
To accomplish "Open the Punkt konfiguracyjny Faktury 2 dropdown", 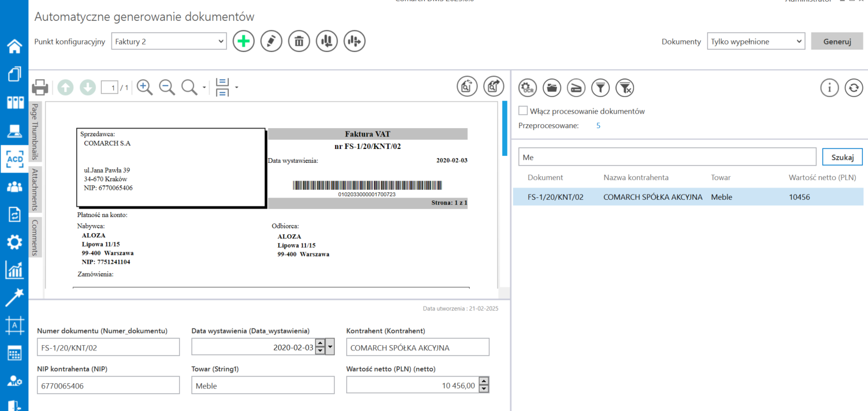I will pos(169,42).
